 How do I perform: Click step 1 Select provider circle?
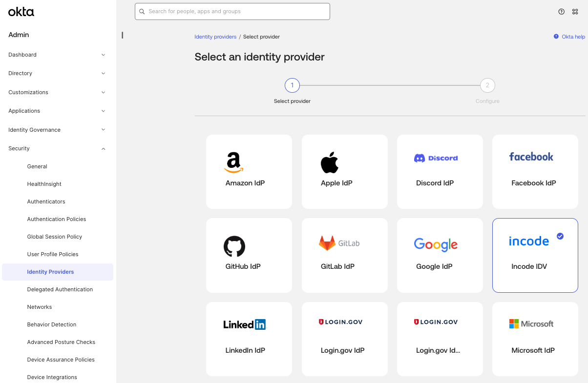[292, 85]
